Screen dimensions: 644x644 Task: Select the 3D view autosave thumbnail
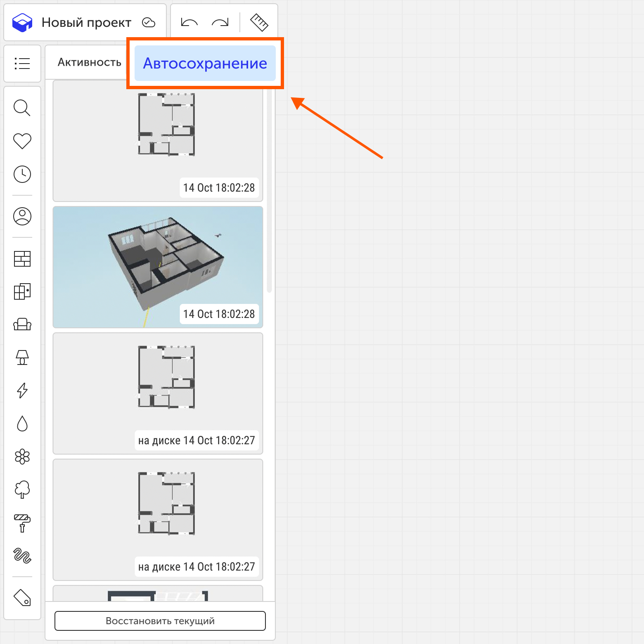click(158, 267)
